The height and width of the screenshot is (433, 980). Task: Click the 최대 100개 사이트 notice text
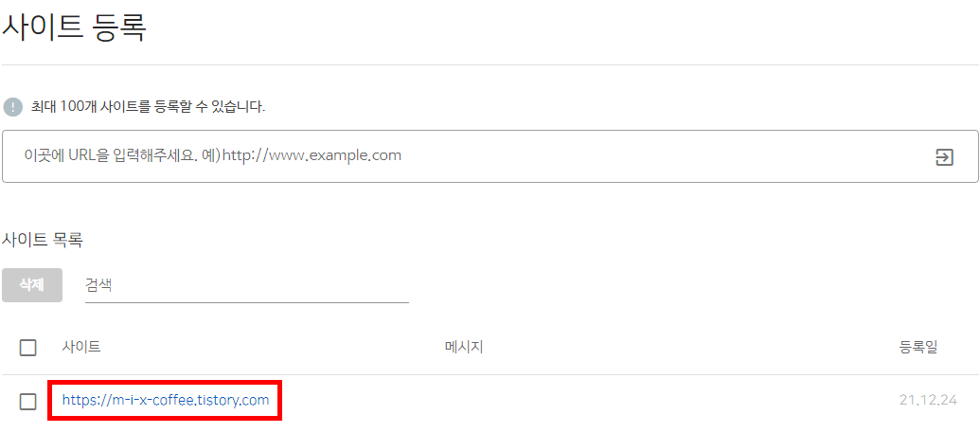148,108
